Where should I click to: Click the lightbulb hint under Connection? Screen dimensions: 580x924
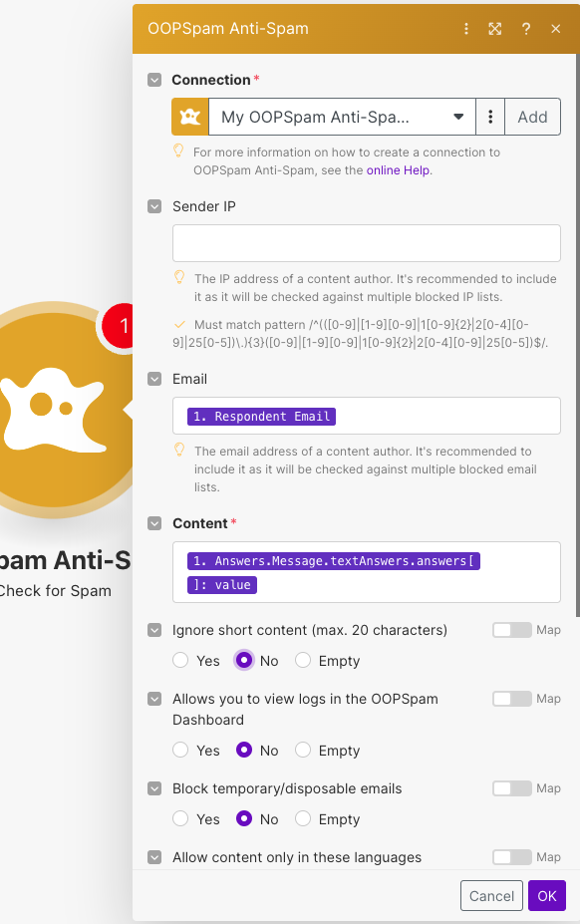click(178, 152)
